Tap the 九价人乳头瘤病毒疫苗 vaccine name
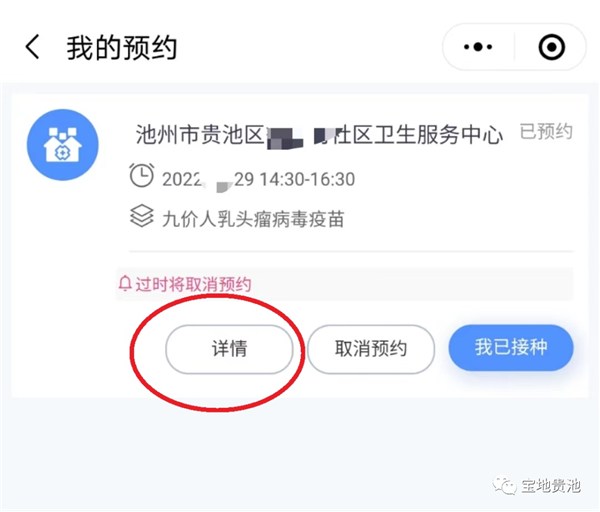Image resolution: width=600 pixels, height=512 pixels. 253,219
